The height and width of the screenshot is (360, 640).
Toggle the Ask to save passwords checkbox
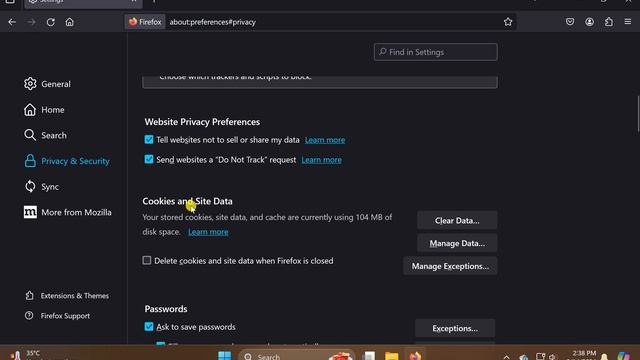pos(149,327)
